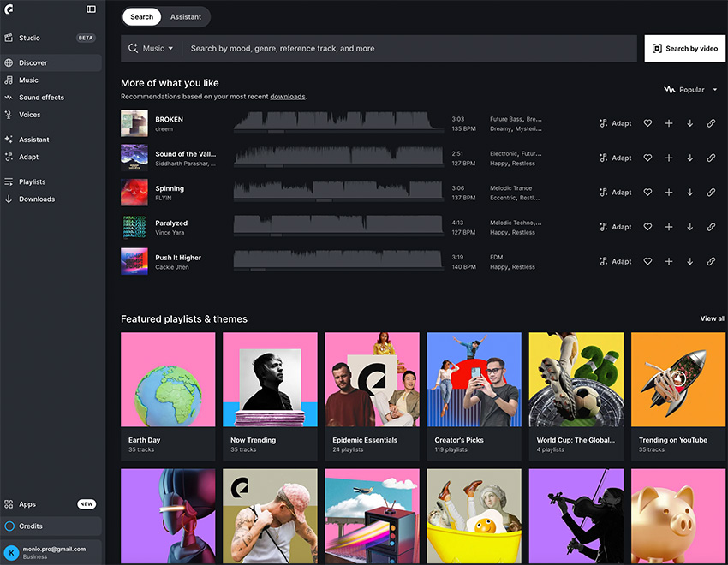This screenshot has width=728, height=565.
Task: Switch to the Assistant toggle tab
Action: pyautogui.click(x=186, y=17)
